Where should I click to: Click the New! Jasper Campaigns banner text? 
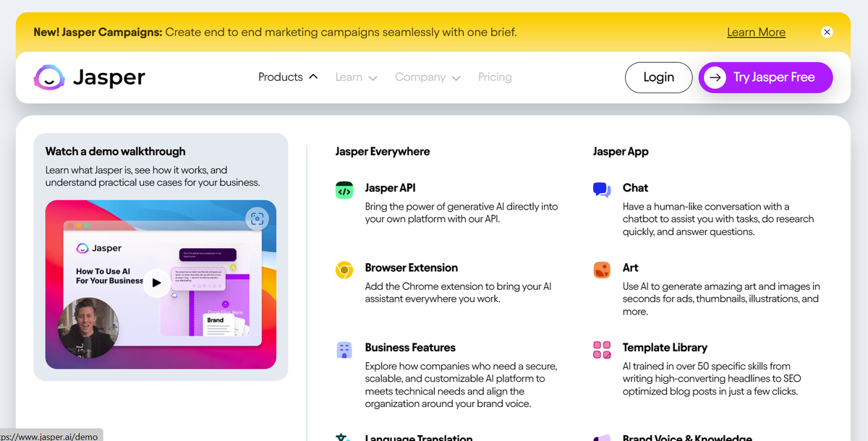(276, 32)
